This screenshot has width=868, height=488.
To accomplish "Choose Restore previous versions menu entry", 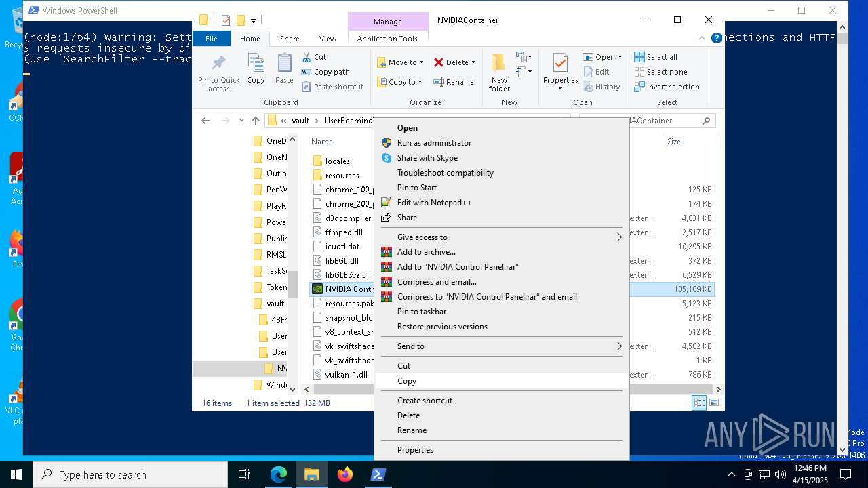I will (x=501, y=327).
